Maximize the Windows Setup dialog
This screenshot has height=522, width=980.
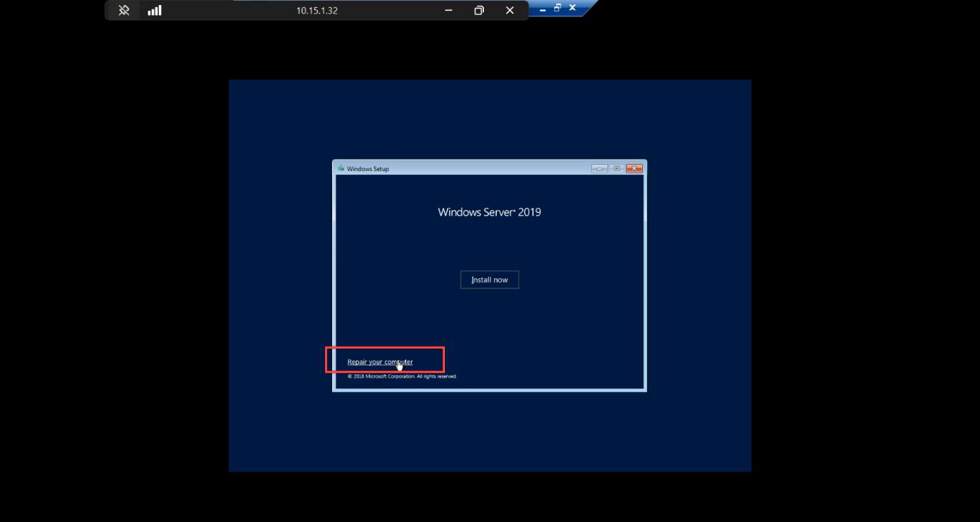pyautogui.click(x=617, y=168)
